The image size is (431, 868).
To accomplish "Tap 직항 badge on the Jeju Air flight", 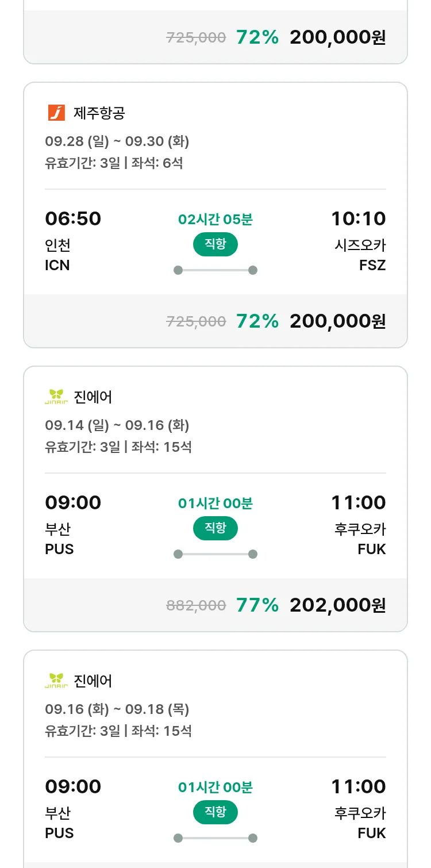I will (x=215, y=244).
